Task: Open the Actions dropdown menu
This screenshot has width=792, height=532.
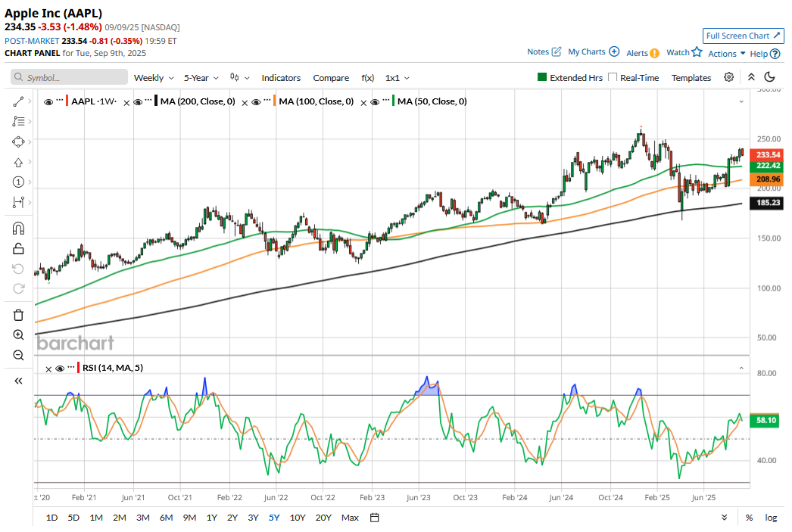Action: [727, 54]
